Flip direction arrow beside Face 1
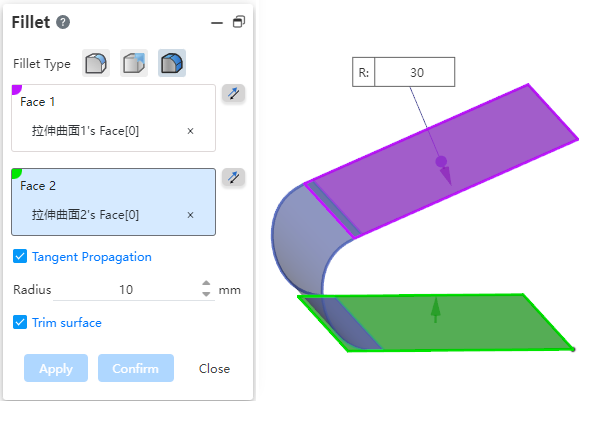591x422 pixels. point(233,93)
